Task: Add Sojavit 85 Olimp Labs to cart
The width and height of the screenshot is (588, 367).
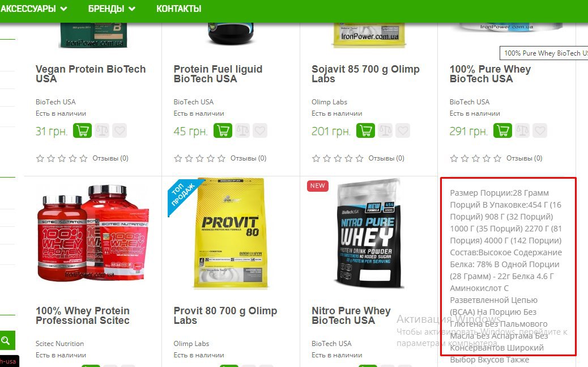Action: click(365, 130)
